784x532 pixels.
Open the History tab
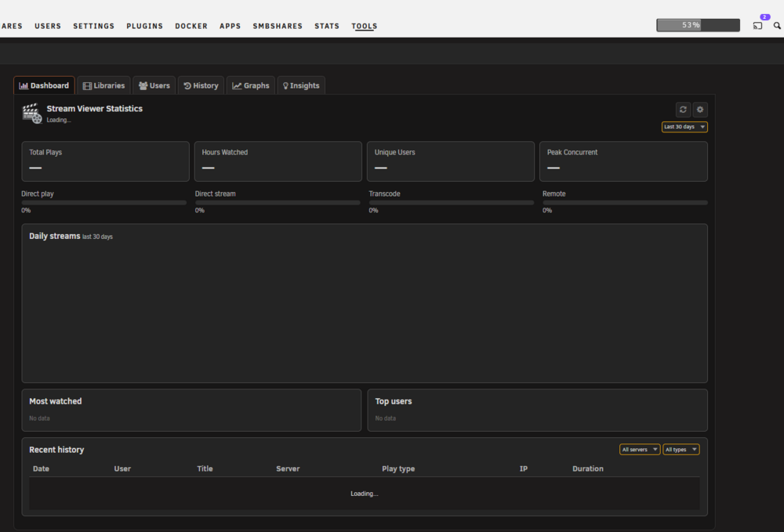tap(201, 85)
